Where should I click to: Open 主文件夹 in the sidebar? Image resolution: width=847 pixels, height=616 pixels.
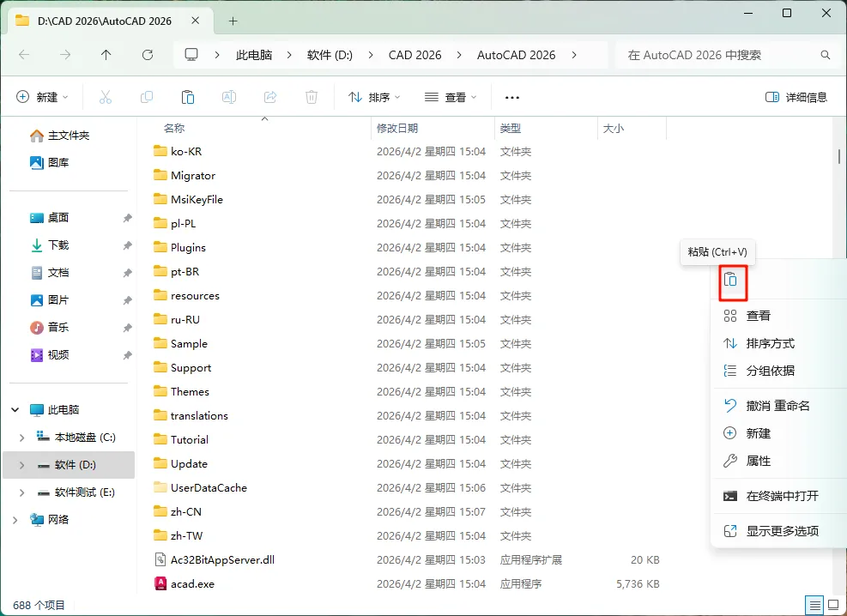[x=59, y=136]
